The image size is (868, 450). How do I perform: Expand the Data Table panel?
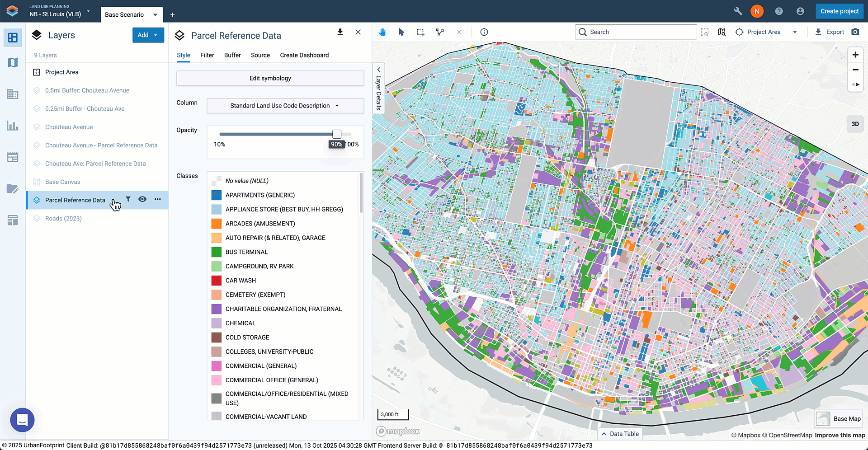coord(620,434)
